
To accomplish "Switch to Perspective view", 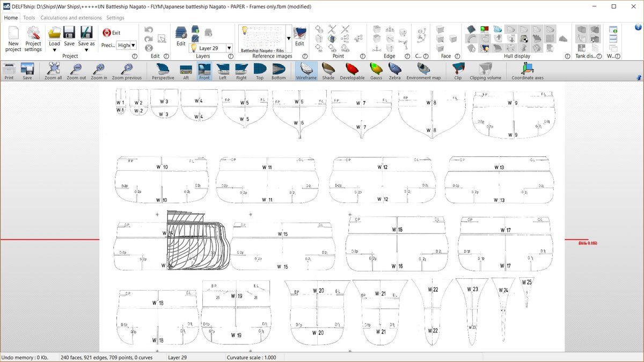I will [163, 70].
